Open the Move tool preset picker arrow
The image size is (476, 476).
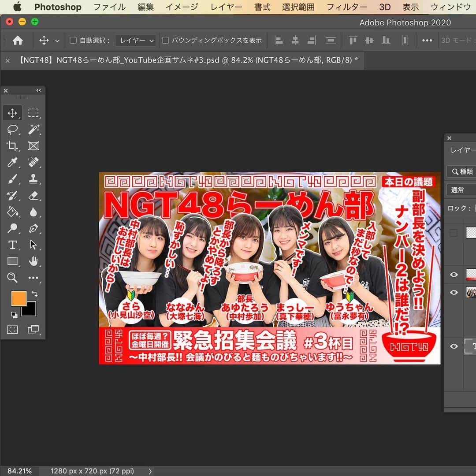point(57,41)
